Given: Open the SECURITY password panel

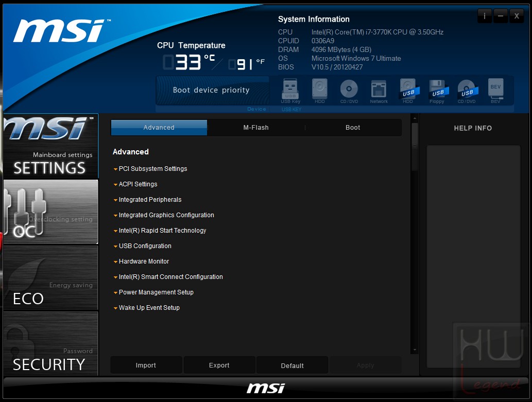Looking at the screenshot, I should point(51,343).
